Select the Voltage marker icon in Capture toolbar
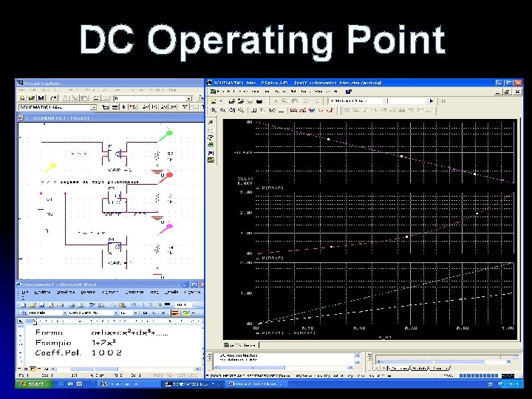The height and width of the screenshot is (399, 532). click(x=146, y=107)
